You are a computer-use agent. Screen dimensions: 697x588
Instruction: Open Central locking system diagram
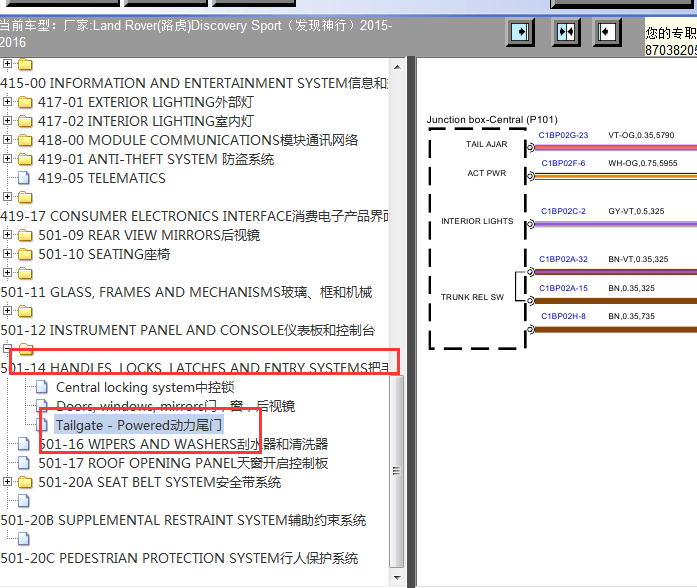coord(145,387)
